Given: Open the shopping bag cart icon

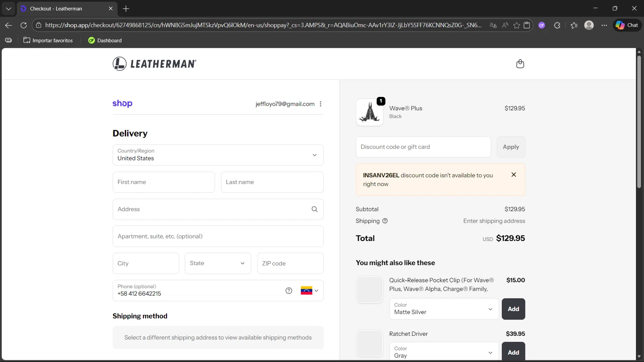Looking at the screenshot, I should [520, 64].
